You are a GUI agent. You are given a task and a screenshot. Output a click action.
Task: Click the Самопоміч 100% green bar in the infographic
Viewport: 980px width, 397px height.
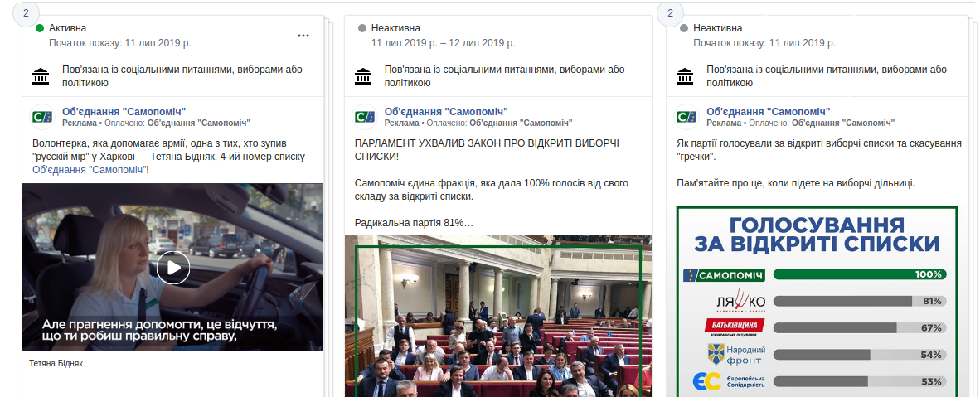(860, 274)
